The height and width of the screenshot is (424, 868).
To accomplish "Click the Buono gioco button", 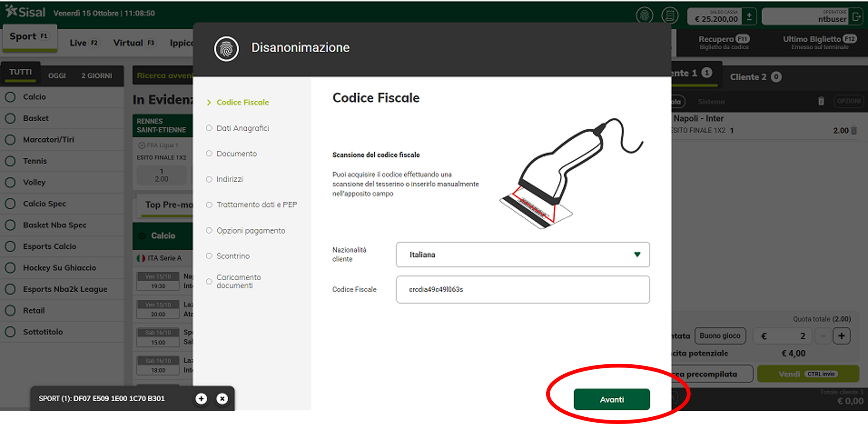I will 720,336.
